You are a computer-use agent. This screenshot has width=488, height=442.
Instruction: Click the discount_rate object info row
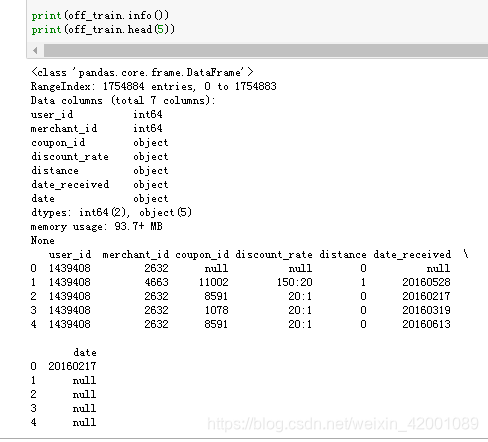tap(100, 156)
